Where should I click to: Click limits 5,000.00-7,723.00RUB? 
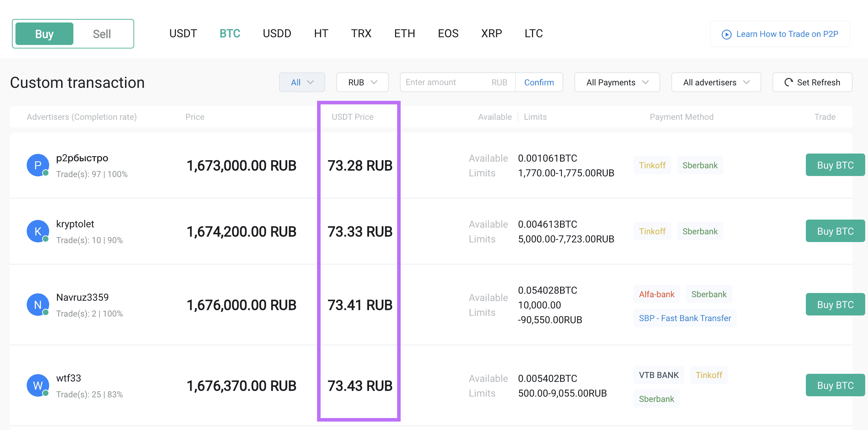[566, 239]
